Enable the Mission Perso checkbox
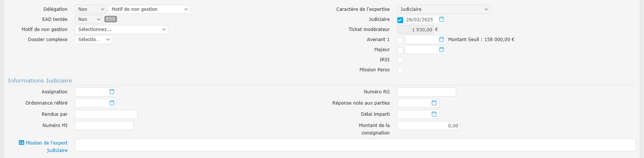This screenshot has width=644, height=158. tap(400, 70)
